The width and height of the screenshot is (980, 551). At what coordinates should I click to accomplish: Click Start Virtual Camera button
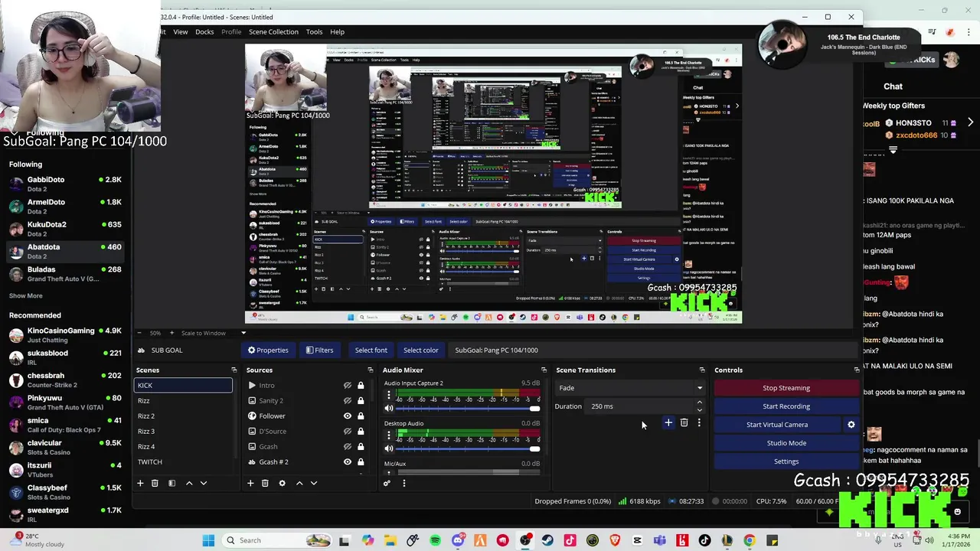coord(777,425)
